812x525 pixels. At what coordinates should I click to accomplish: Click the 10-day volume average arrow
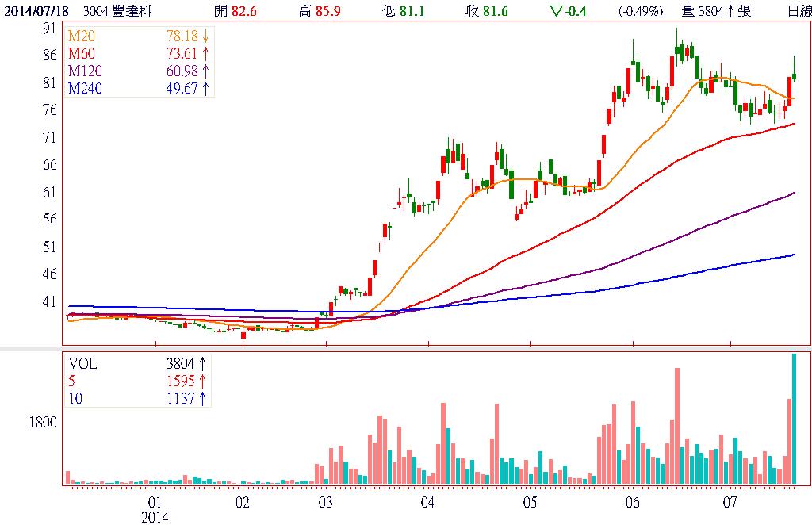(x=202, y=398)
